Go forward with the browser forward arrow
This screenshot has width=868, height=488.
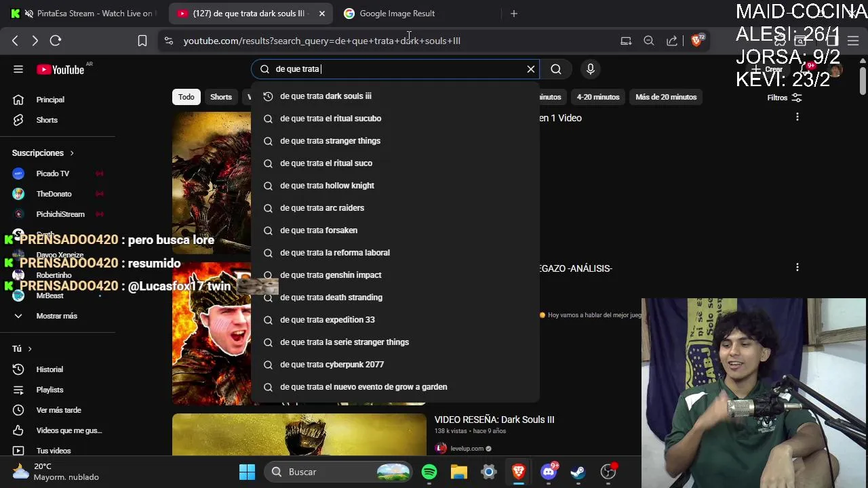[35, 41]
